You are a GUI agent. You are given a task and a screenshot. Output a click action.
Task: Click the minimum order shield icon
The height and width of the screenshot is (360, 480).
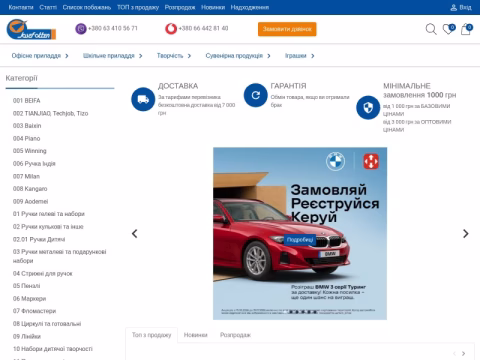(x=368, y=108)
